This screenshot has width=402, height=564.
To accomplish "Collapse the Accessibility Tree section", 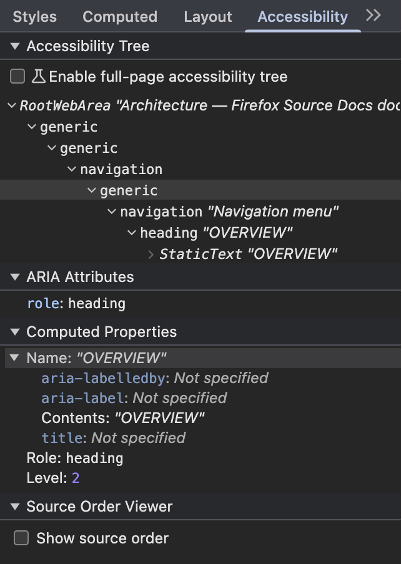I will pyautogui.click(x=15, y=46).
